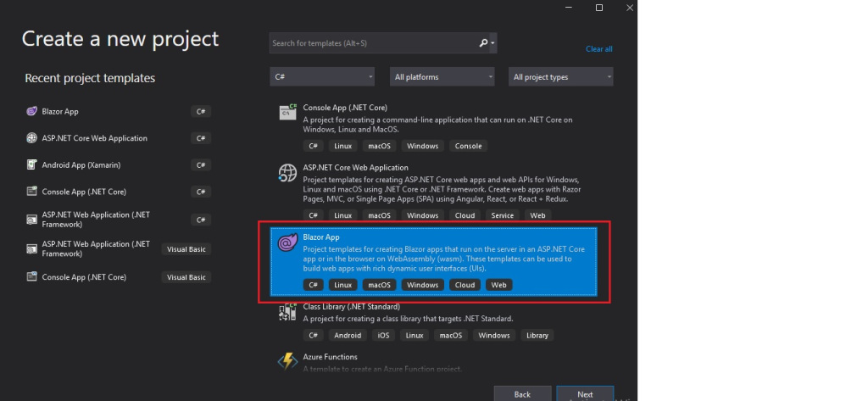Image resolution: width=868 pixels, height=401 pixels.
Task: Click the Next button
Action: pyautogui.click(x=585, y=394)
